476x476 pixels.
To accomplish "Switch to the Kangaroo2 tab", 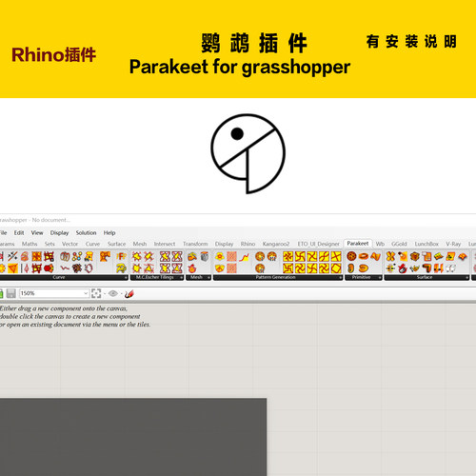I will [x=276, y=244].
